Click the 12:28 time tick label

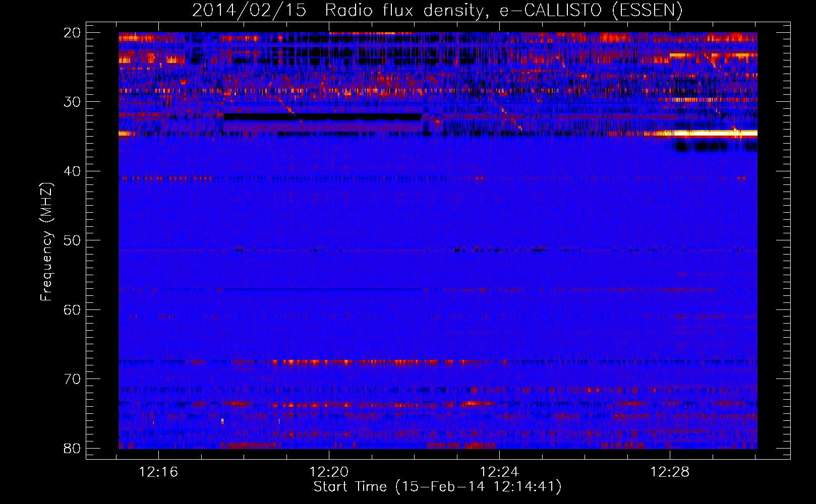670,472
